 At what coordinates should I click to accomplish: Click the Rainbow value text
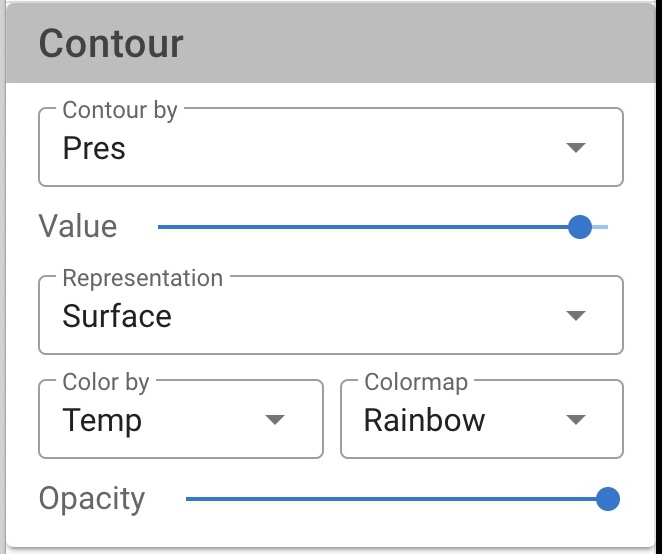tap(424, 420)
